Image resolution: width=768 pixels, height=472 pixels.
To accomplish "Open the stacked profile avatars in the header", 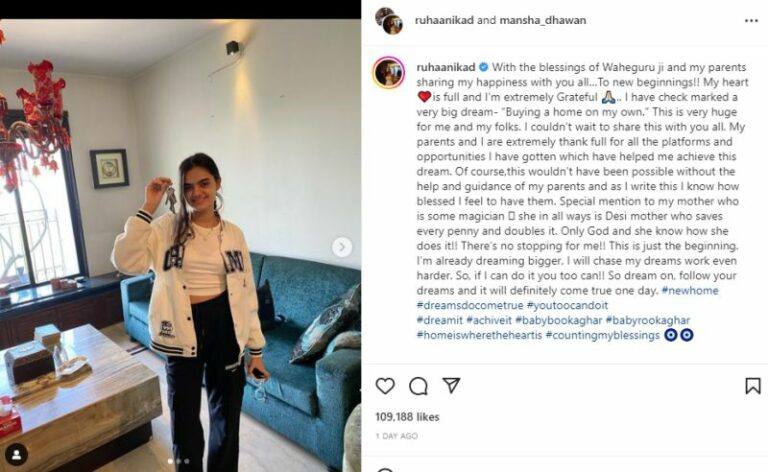I will click(x=389, y=21).
